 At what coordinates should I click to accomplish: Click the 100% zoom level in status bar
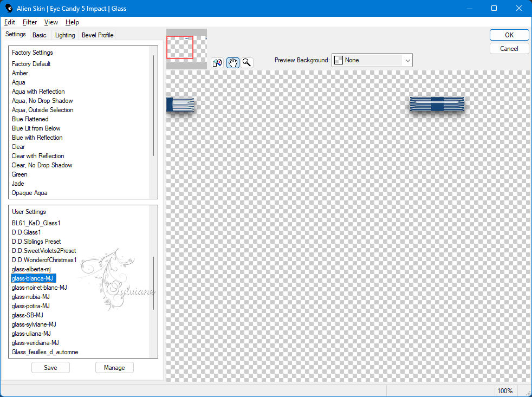pyautogui.click(x=505, y=391)
